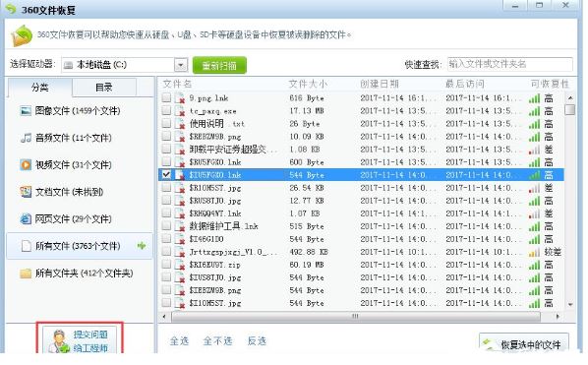The width and height of the screenshot is (588, 365).
Task: Check the box for $RI6EU9T.zip
Action: [x=166, y=265]
